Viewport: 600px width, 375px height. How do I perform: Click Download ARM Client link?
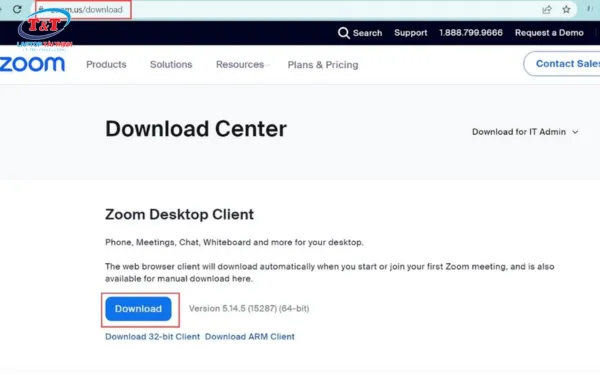tap(250, 337)
